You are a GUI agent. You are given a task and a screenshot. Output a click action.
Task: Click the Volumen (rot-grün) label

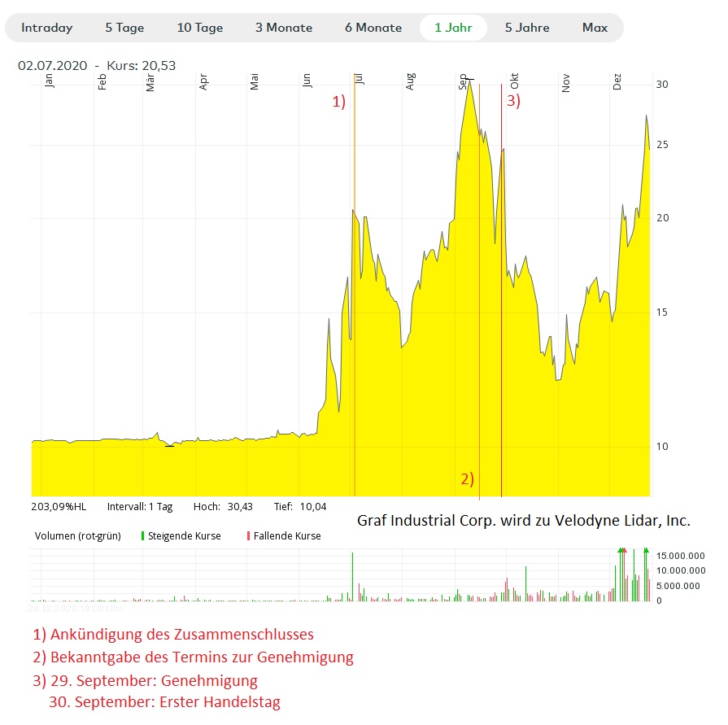tap(76, 536)
